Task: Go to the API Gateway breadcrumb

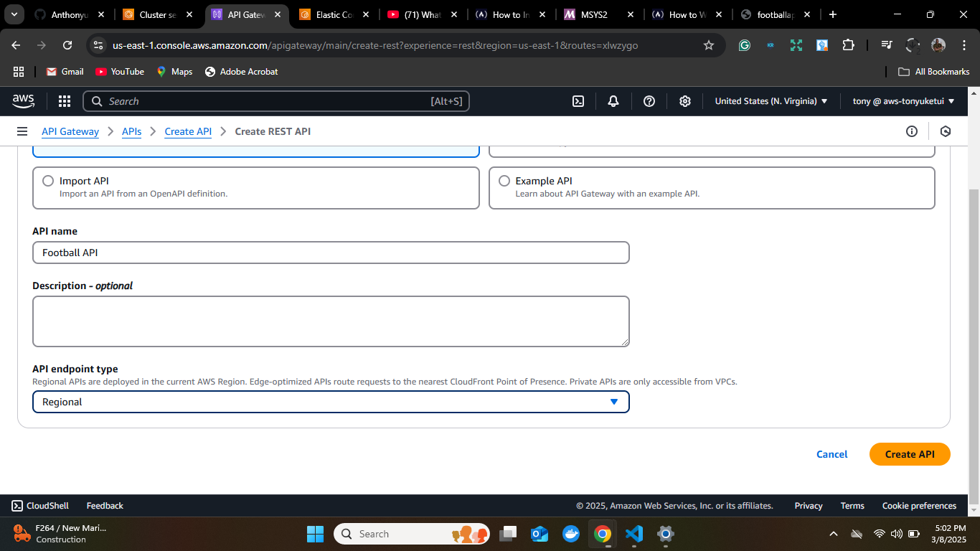Action: [70, 131]
